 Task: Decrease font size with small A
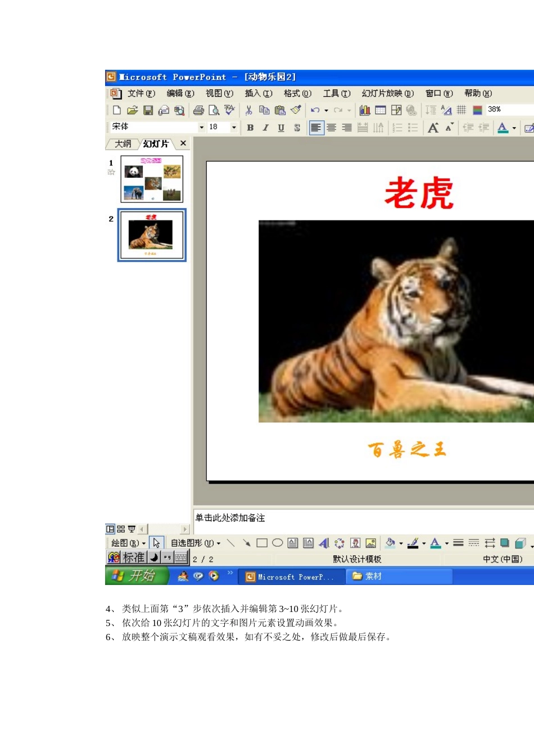coord(449,128)
